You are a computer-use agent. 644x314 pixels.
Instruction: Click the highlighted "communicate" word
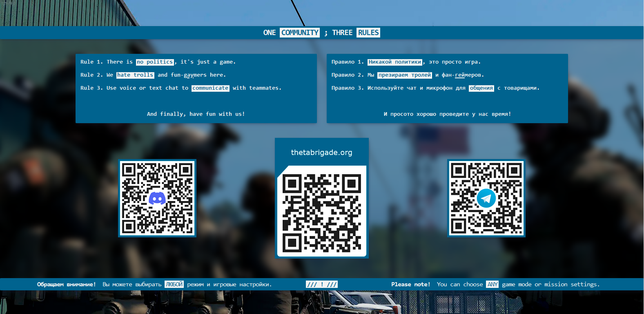210,88
